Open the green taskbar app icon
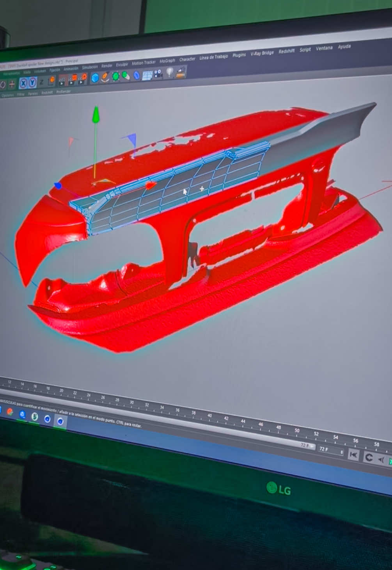This screenshot has width=392, height=570. pos(35,416)
